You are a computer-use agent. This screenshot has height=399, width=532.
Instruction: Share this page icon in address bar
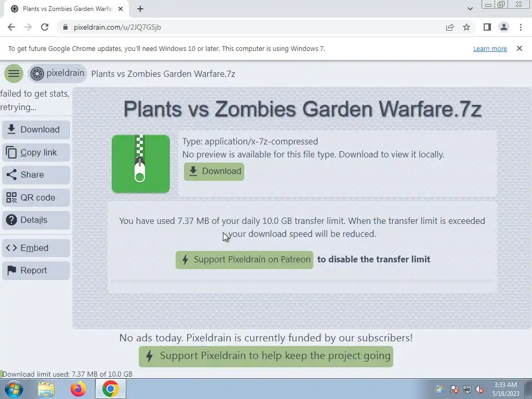point(450,27)
